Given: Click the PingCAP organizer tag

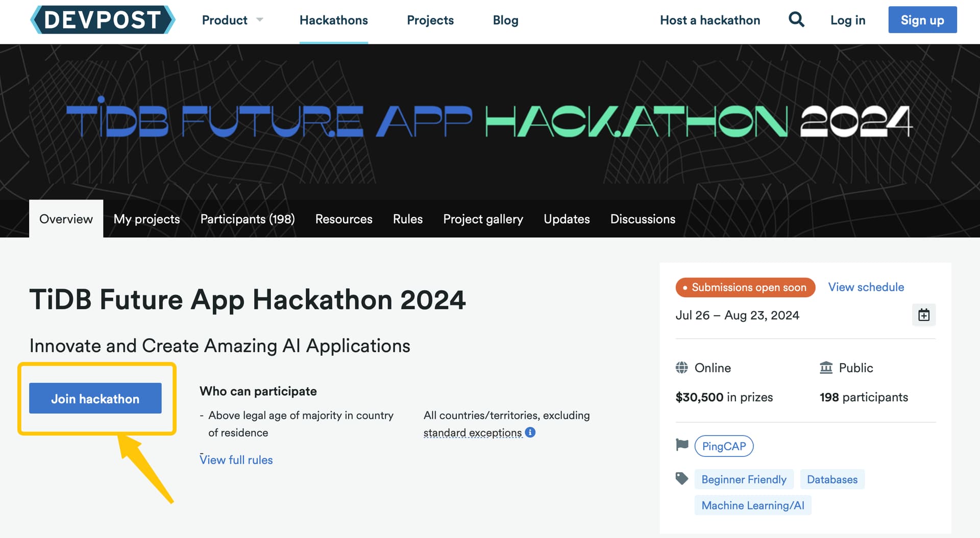Looking at the screenshot, I should pos(724,446).
